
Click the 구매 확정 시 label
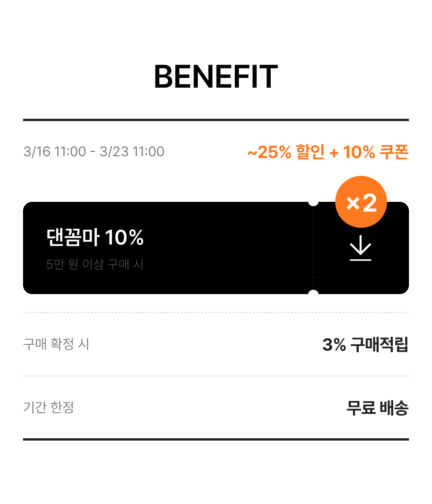pos(56,344)
